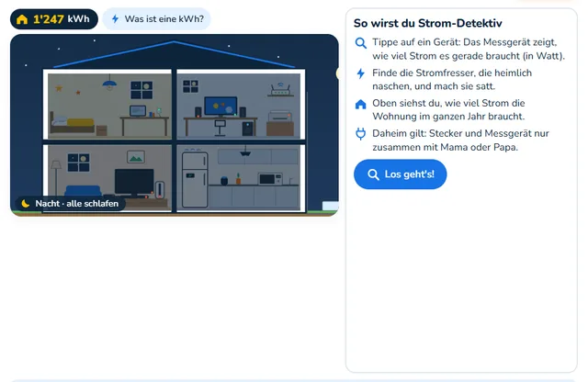The image size is (588, 382).
Task: Click the Los geht's! button
Action: click(x=400, y=174)
